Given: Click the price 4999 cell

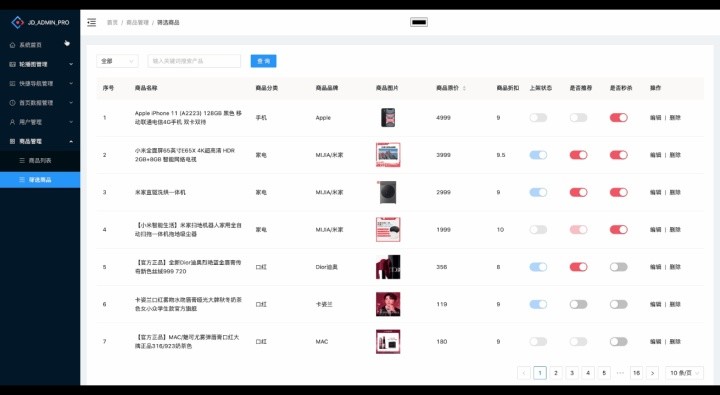Looking at the screenshot, I should coord(443,118).
